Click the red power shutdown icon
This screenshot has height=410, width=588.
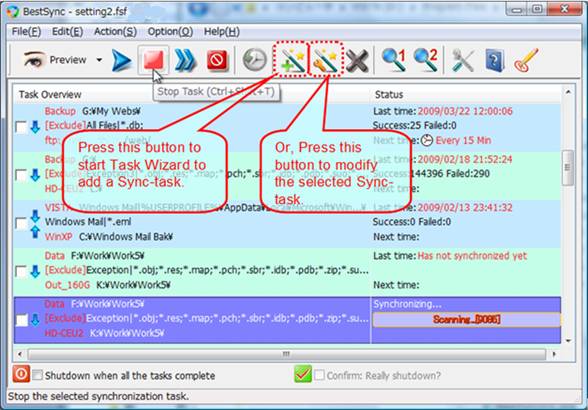tap(21, 374)
